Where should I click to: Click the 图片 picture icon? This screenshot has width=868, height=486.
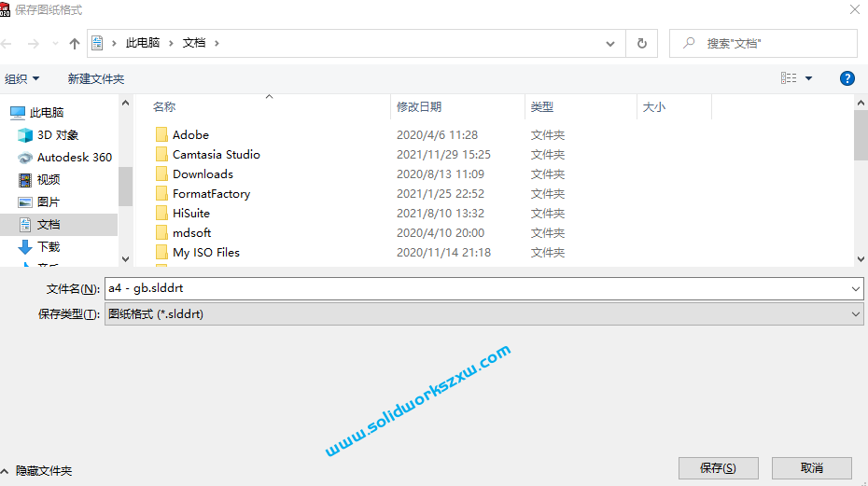[x=25, y=202]
